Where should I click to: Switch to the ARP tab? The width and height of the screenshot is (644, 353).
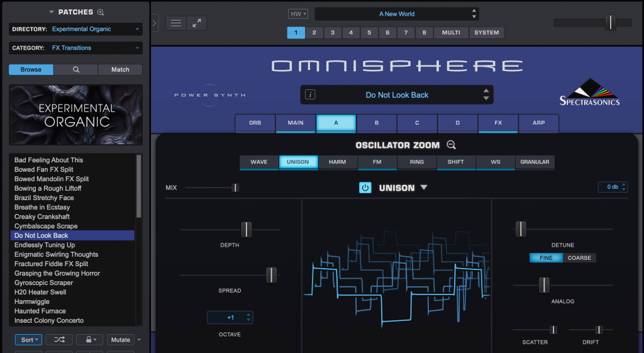click(539, 123)
